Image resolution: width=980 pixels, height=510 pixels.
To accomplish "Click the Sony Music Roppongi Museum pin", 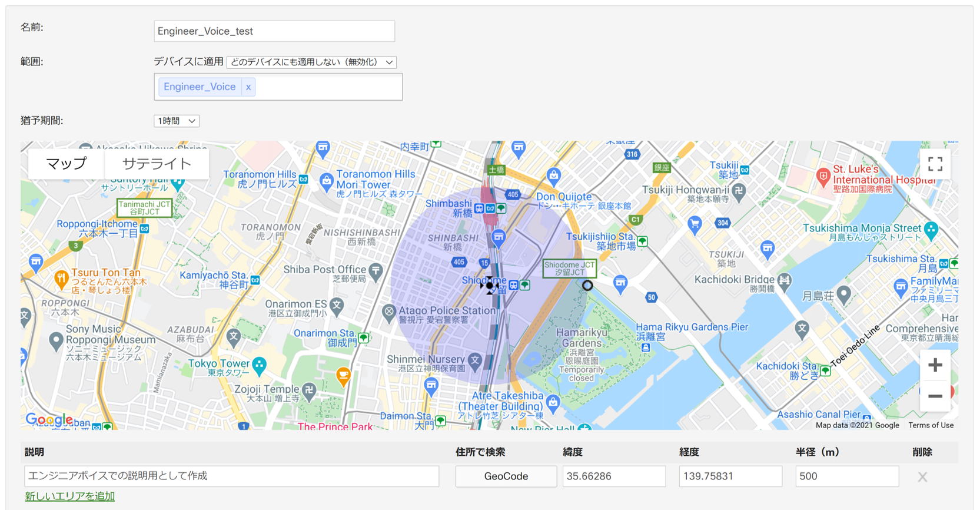I will 56,340.
